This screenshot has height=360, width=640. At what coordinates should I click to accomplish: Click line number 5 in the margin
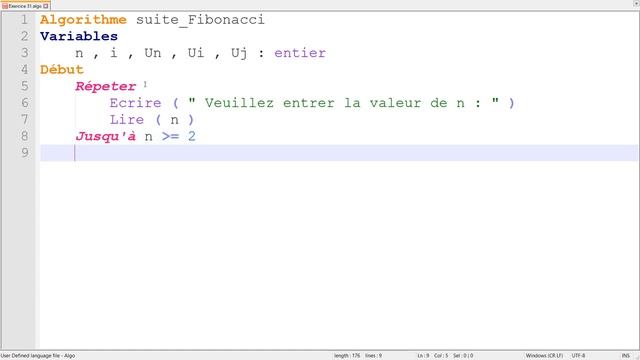[24, 86]
